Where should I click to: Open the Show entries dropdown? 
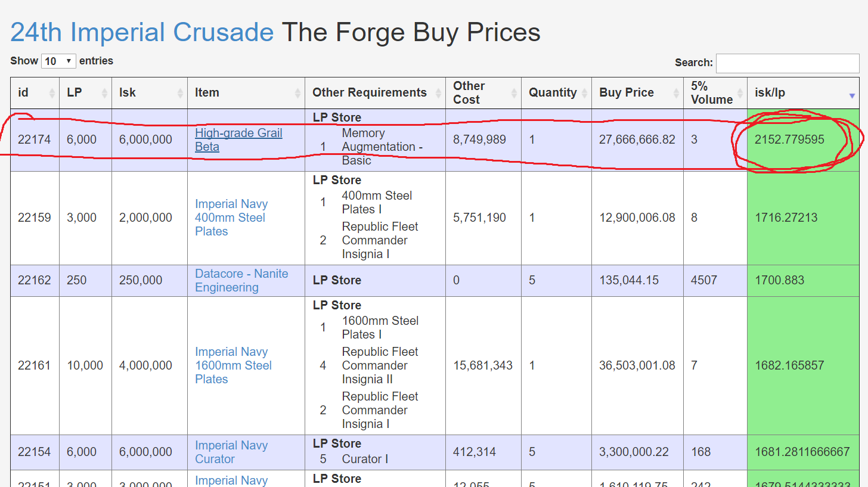click(x=58, y=61)
